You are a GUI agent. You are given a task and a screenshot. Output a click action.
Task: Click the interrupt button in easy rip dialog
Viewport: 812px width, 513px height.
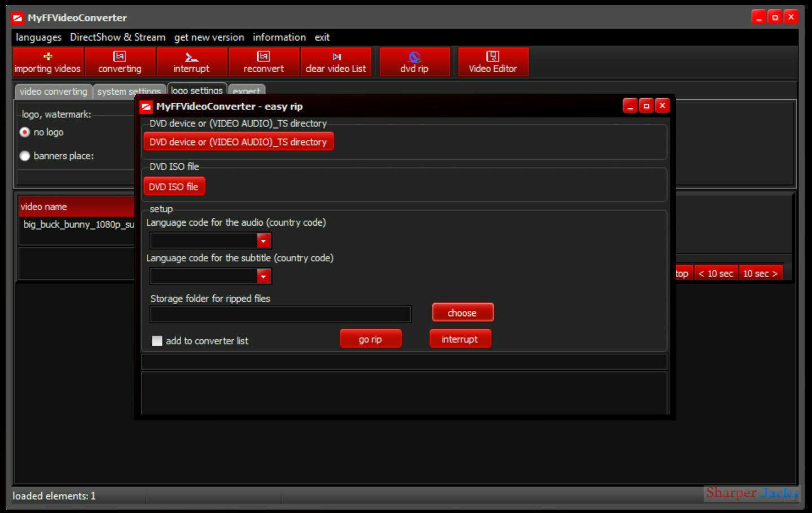pos(459,339)
